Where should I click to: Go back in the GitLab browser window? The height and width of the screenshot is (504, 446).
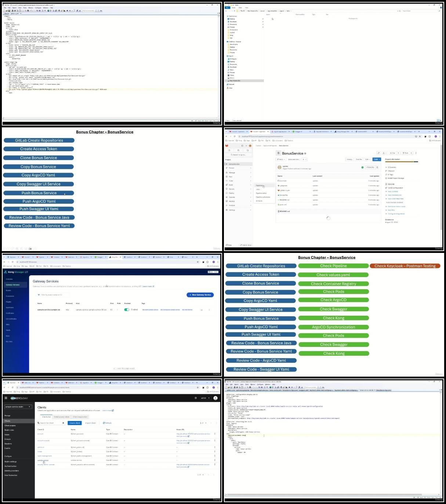226,136
